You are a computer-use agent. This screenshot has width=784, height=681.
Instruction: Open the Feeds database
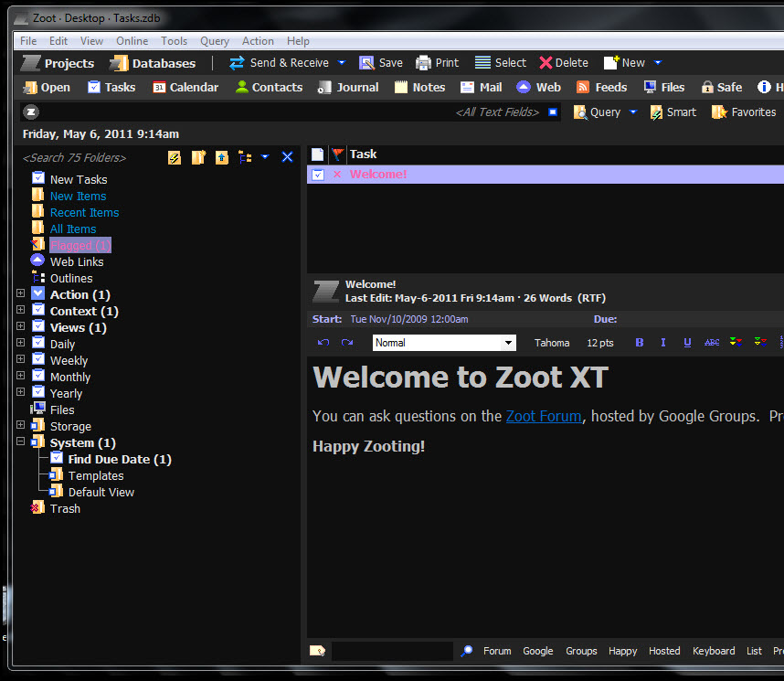point(601,87)
